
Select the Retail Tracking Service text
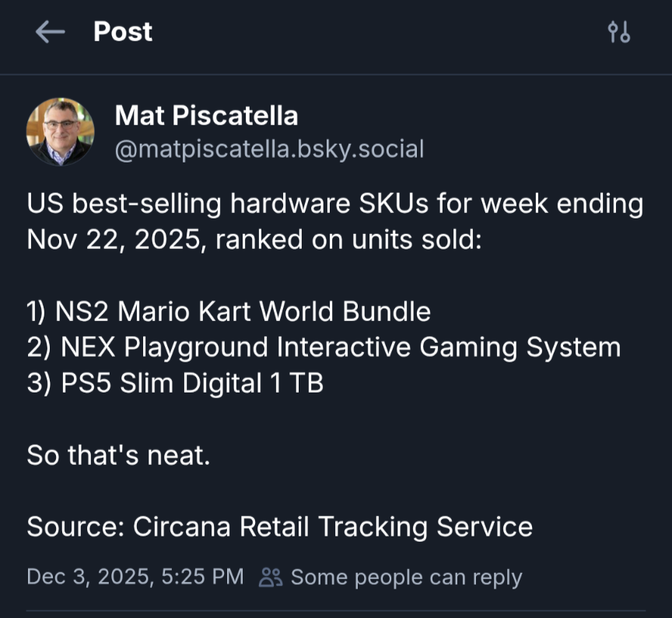[x=385, y=526]
